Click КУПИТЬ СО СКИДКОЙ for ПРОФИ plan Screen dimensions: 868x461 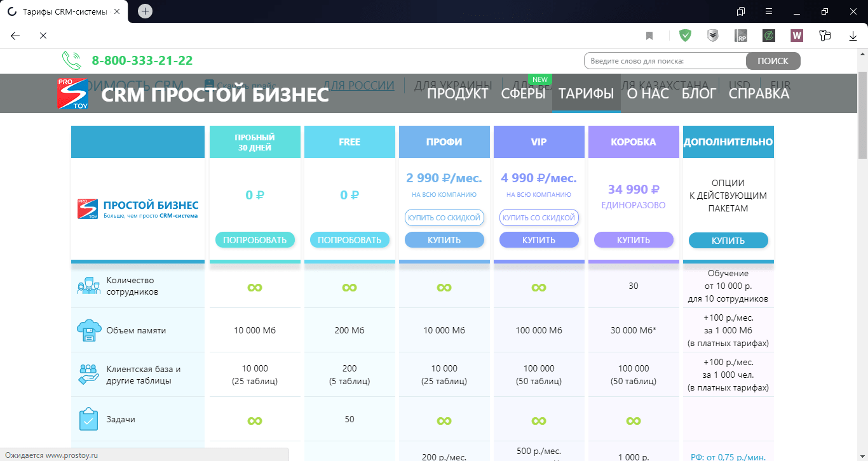click(444, 217)
